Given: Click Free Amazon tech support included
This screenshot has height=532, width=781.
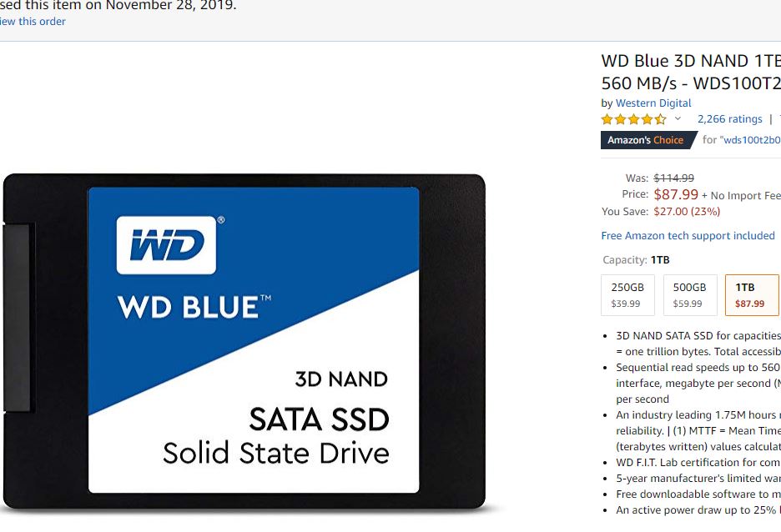Looking at the screenshot, I should click(688, 235).
